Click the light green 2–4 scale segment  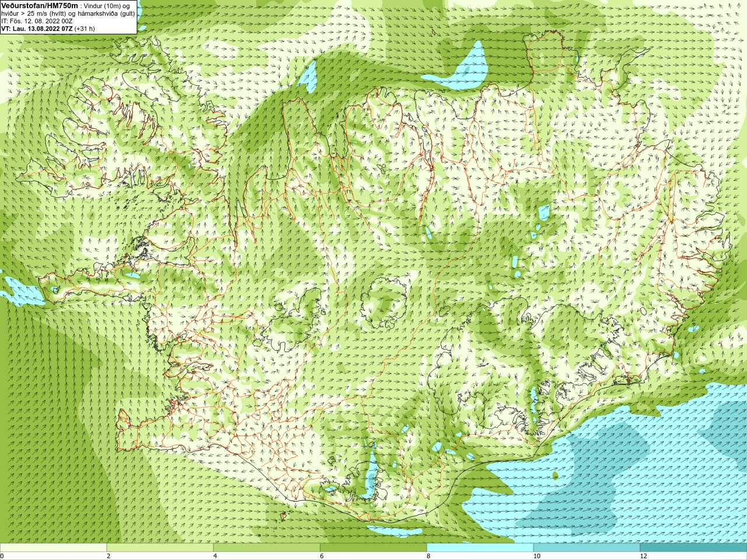[x=160, y=548]
